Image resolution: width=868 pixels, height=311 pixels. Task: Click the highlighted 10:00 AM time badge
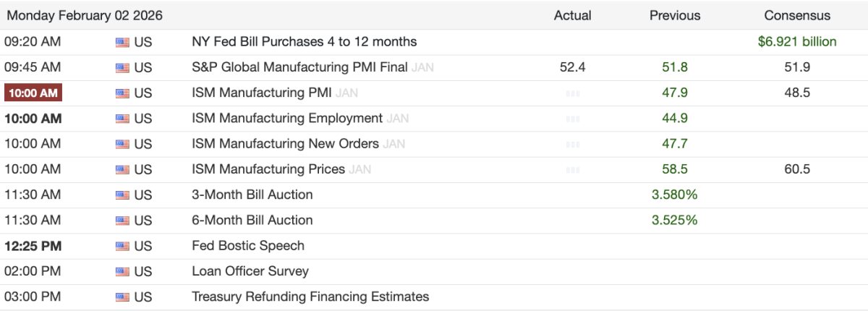33,93
